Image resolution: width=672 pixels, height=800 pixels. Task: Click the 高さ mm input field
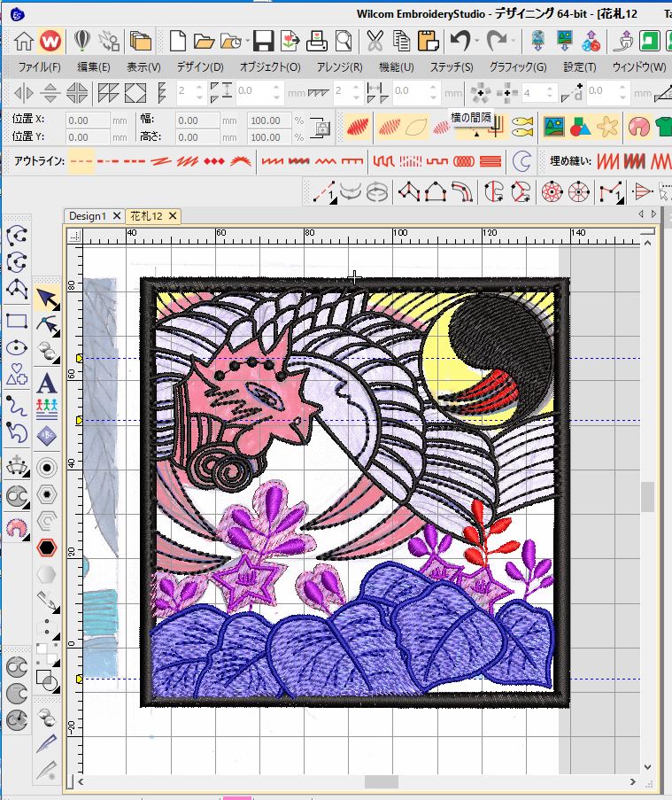pos(197,137)
